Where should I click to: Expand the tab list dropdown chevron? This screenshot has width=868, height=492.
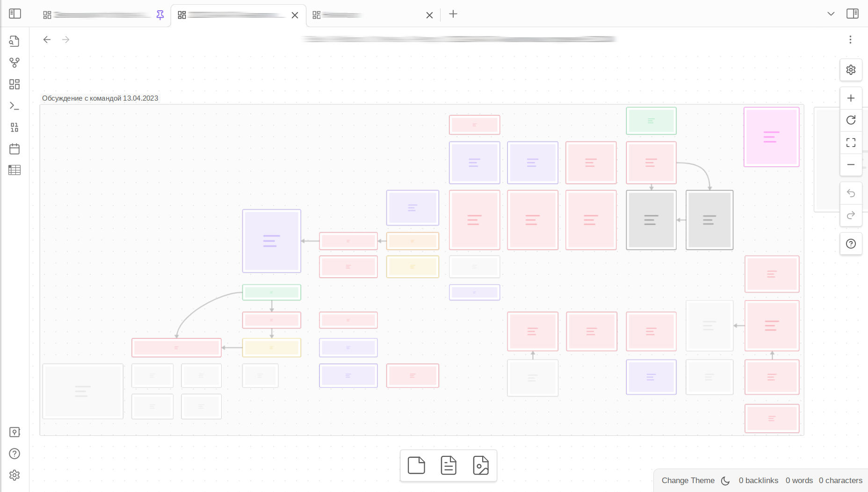pos(831,14)
